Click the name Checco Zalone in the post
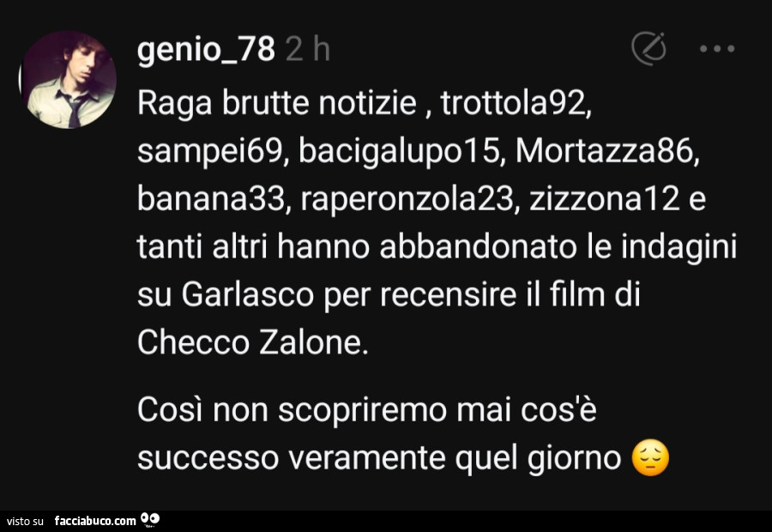The image size is (772, 532). [x=252, y=343]
